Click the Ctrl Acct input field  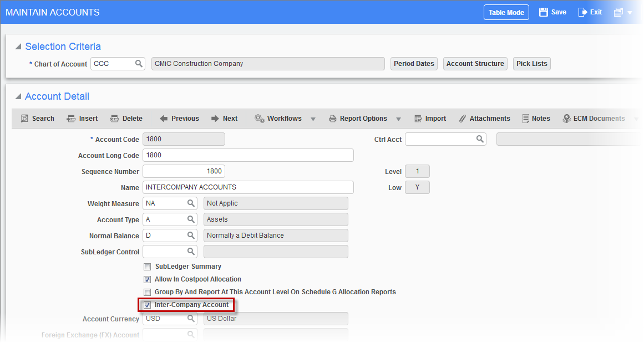click(x=445, y=139)
